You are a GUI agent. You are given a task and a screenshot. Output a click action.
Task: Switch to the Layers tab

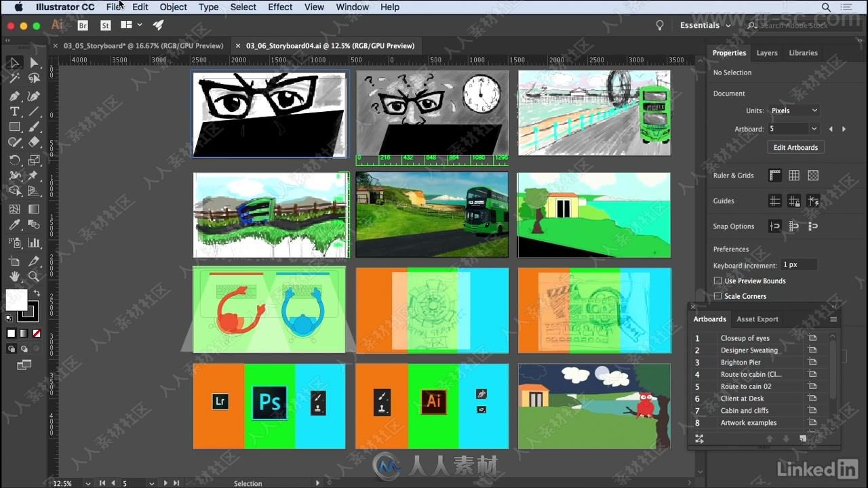767,53
